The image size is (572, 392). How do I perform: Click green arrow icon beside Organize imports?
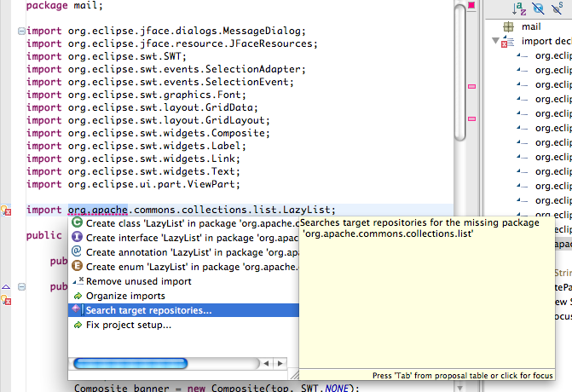click(x=78, y=296)
